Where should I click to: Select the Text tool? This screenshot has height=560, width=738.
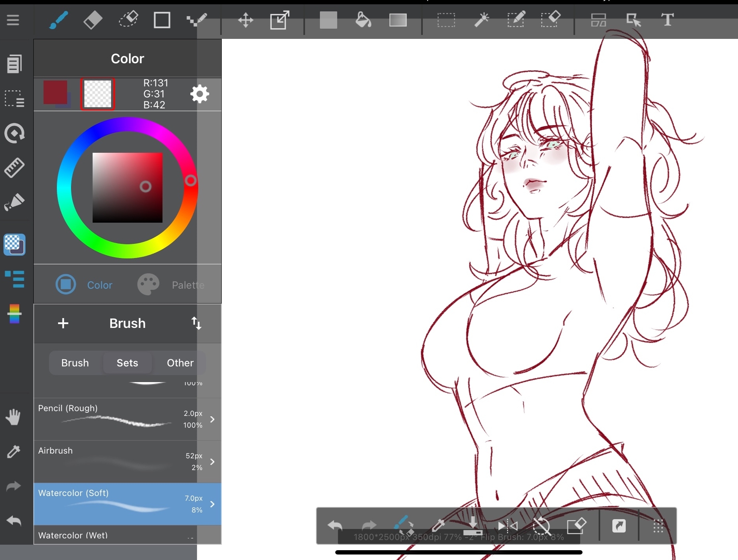[x=667, y=20]
